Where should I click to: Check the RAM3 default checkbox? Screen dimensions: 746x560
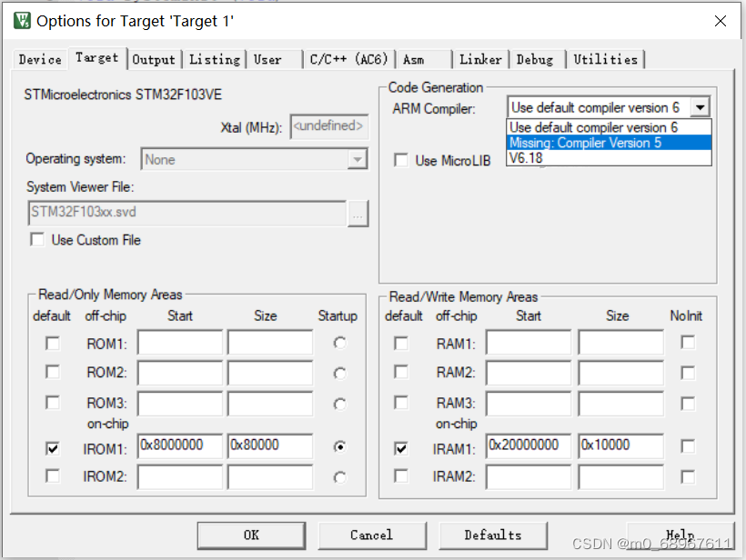401,403
